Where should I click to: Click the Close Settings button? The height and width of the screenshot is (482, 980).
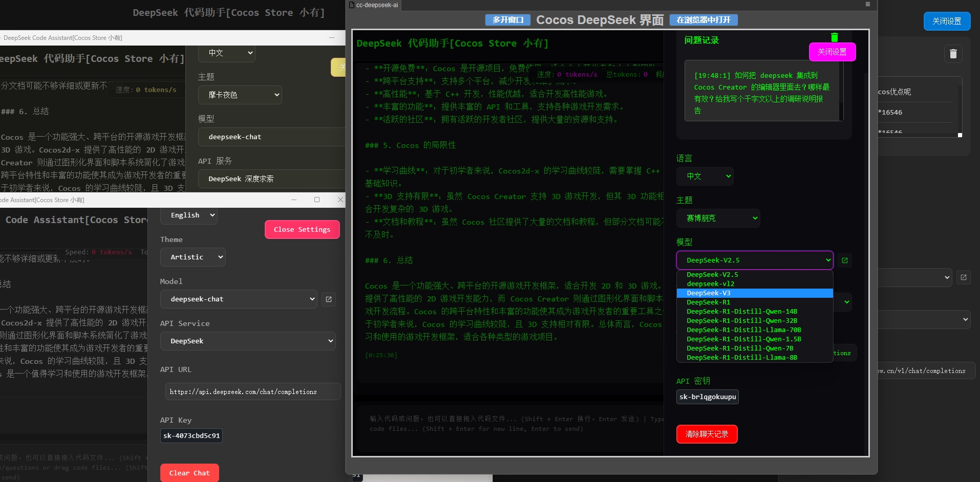(x=302, y=229)
